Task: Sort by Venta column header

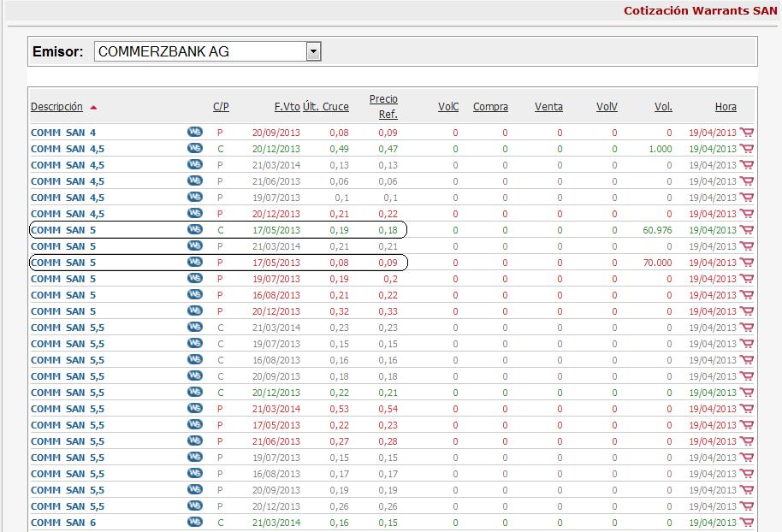Action: [x=548, y=107]
